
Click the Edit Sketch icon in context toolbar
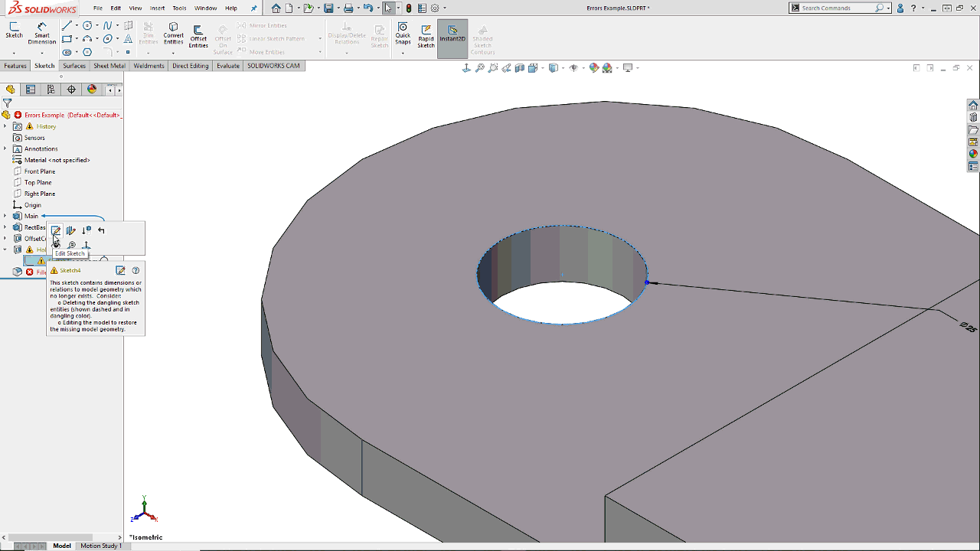click(x=56, y=230)
